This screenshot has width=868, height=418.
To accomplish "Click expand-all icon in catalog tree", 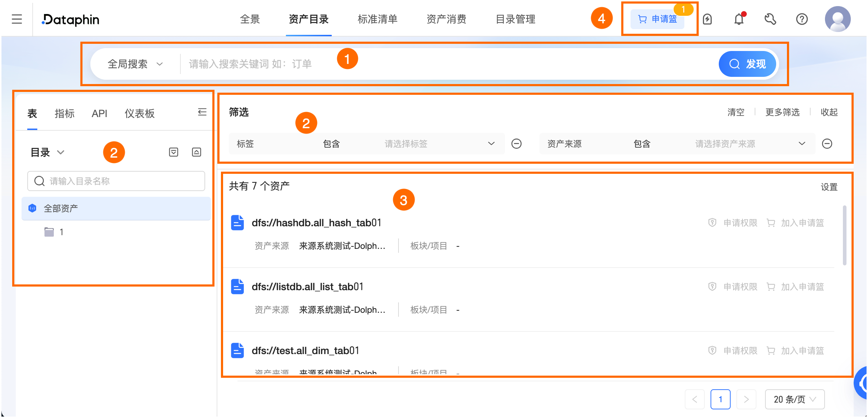I will tap(174, 152).
